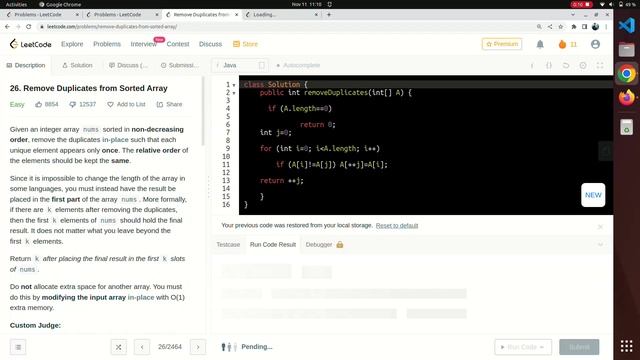Enter fullscreen editor mode

(x=600, y=65)
